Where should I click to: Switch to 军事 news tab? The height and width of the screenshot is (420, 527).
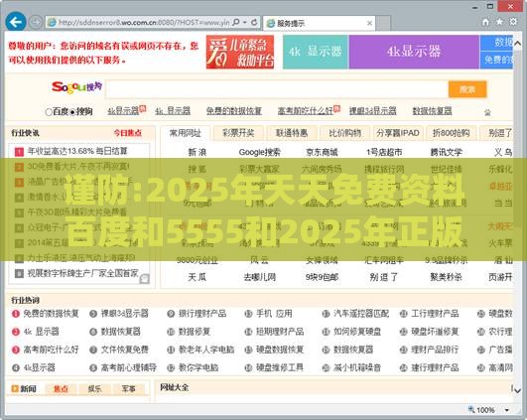[128, 389]
